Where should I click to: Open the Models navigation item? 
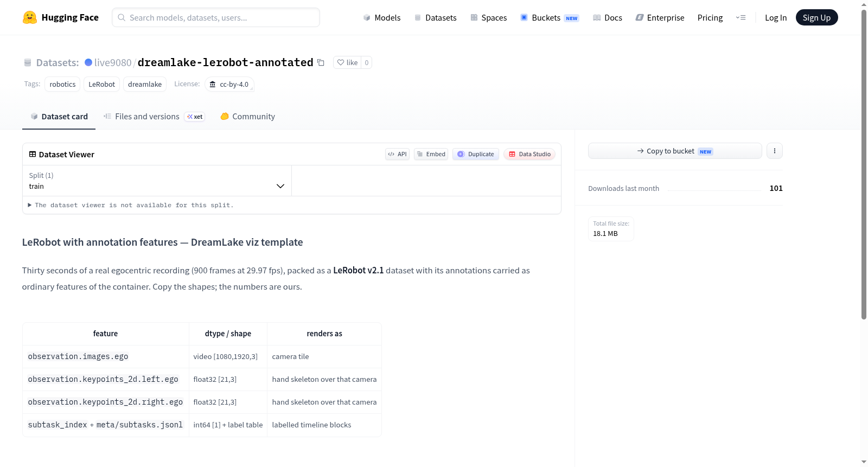[x=382, y=17]
